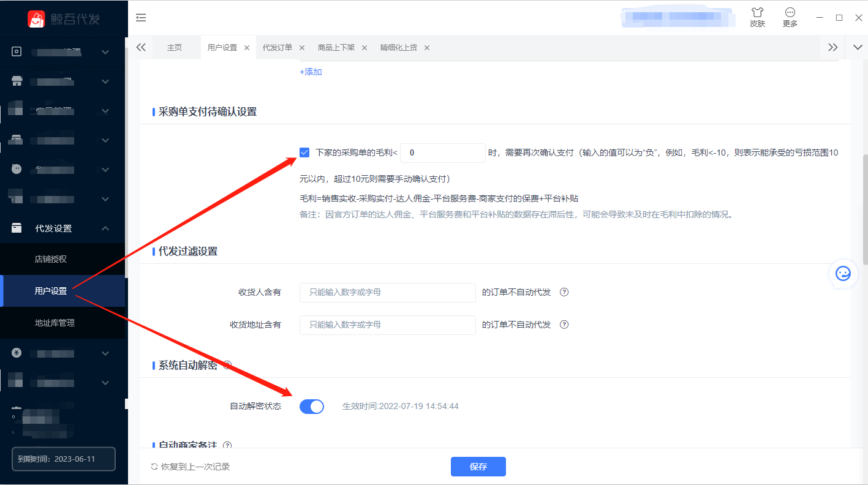The height and width of the screenshot is (485, 868).
Task: Toggle the 下家的采购单的毛利 checkbox
Action: pyautogui.click(x=304, y=152)
